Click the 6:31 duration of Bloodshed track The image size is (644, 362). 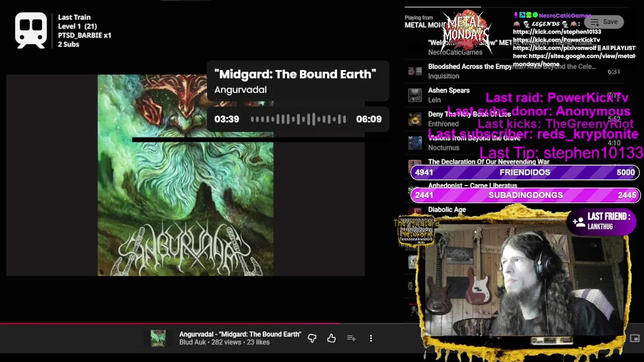[613, 71]
